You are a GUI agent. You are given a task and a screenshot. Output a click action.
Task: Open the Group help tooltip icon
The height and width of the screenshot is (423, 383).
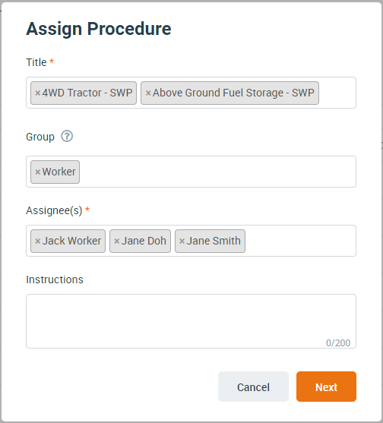(x=67, y=136)
